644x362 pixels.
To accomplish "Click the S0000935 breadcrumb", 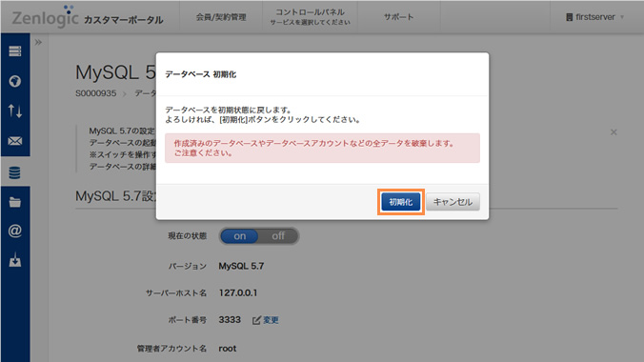I will 95,93.
